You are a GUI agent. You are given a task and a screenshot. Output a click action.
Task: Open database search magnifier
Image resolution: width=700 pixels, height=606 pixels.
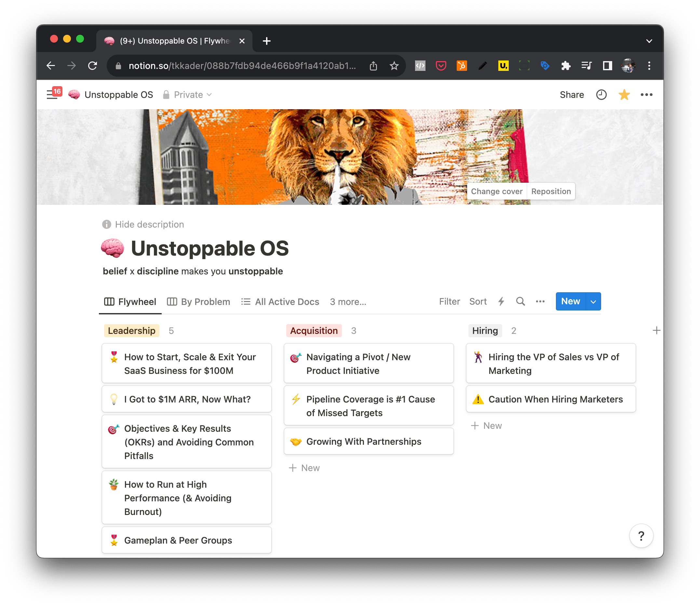pos(520,301)
